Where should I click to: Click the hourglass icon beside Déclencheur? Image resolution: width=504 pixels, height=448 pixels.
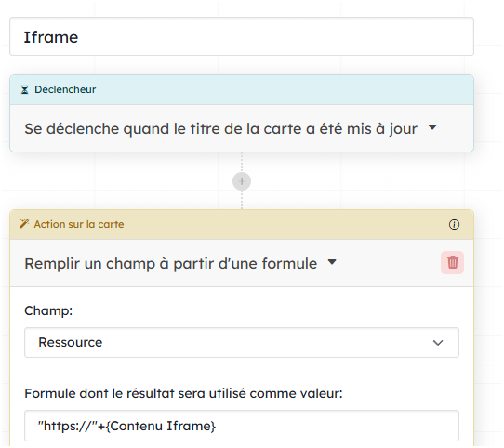(x=24, y=89)
